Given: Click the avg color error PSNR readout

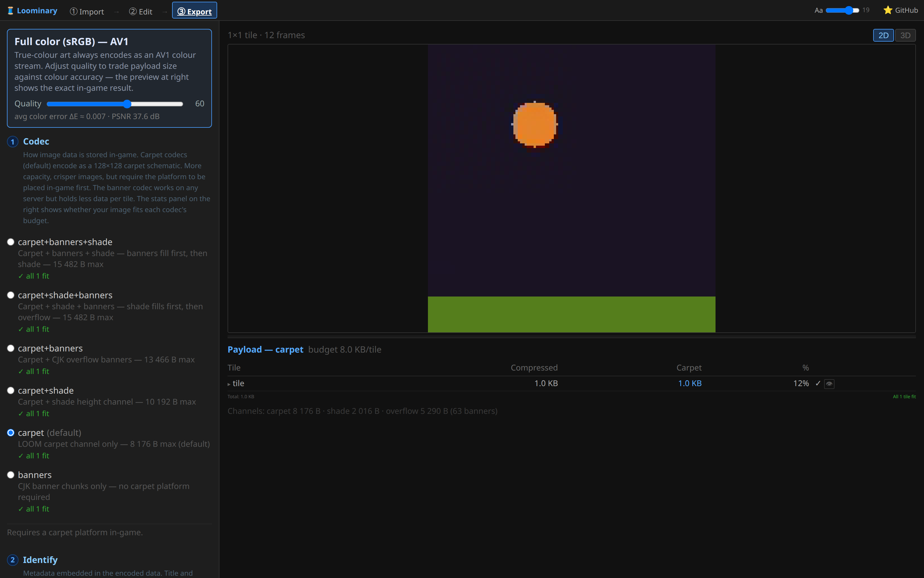Looking at the screenshot, I should pos(87,116).
